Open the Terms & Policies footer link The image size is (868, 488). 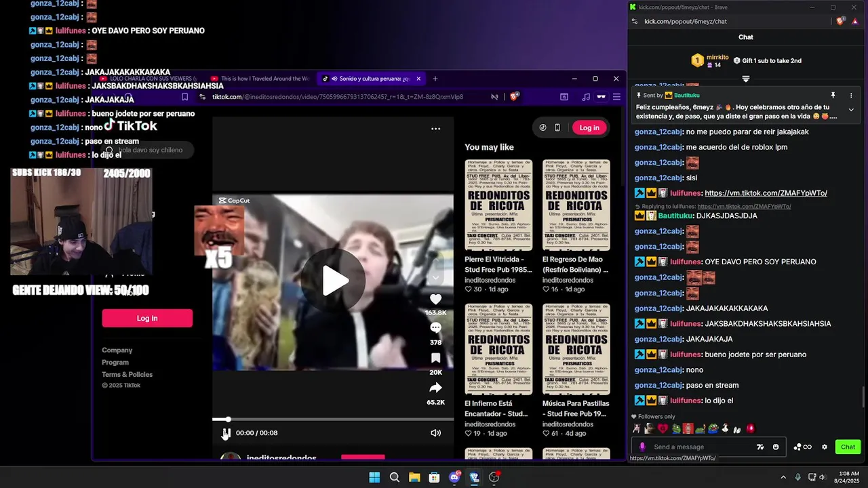coord(127,375)
